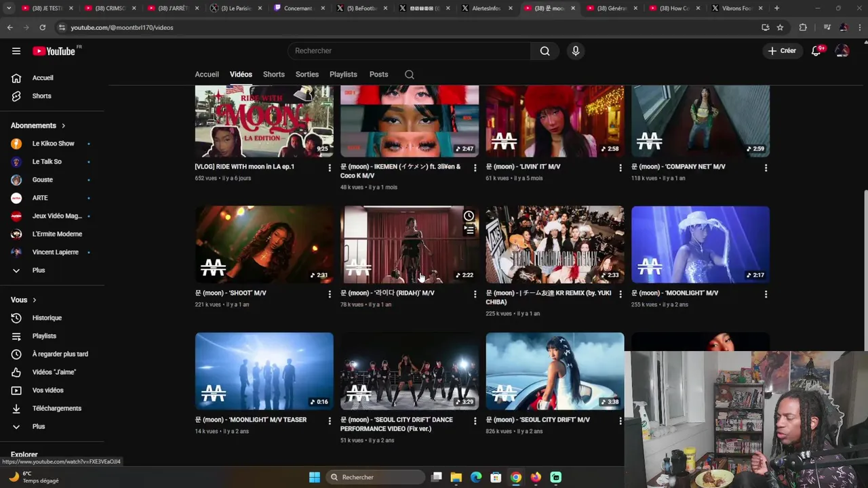Open Firefox from the taskbar

[x=536, y=477]
